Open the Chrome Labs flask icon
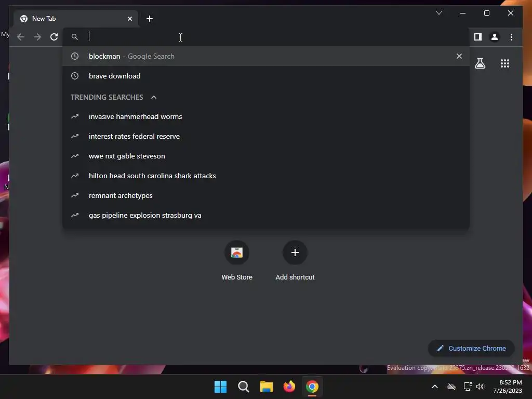The image size is (532, 399). pyautogui.click(x=480, y=63)
